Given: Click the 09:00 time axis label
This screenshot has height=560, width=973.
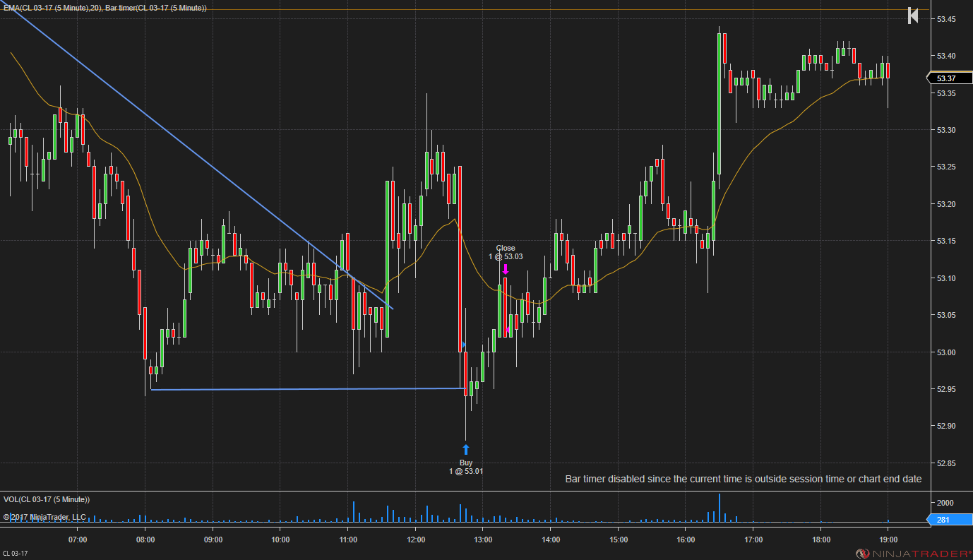Looking at the screenshot, I should [x=213, y=540].
